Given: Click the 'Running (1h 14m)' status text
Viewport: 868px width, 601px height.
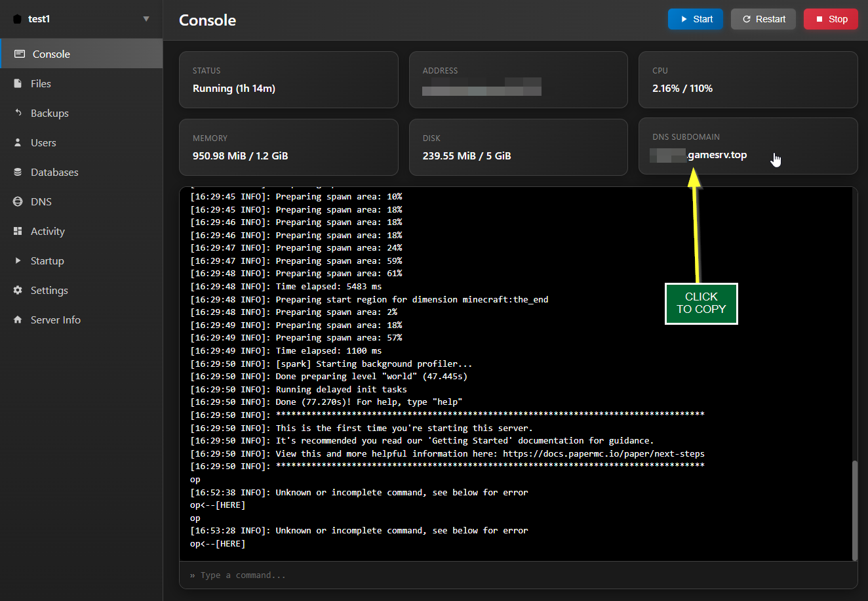Looking at the screenshot, I should click(x=234, y=88).
